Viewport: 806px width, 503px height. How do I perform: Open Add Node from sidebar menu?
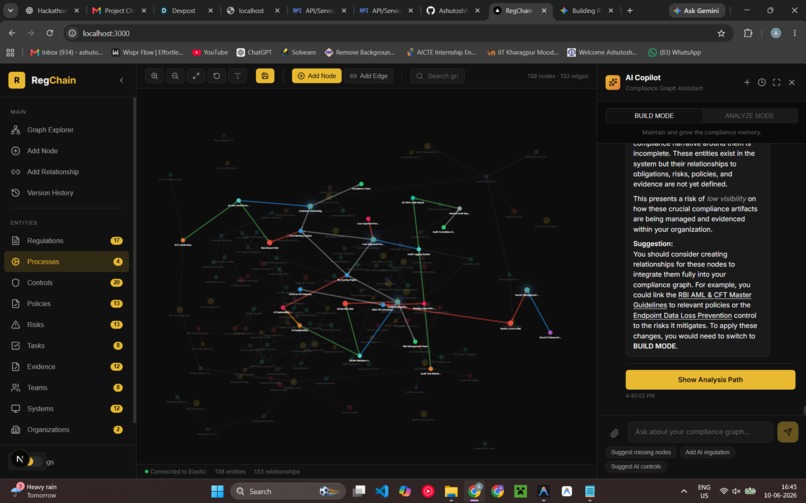(x=67, y=151)
